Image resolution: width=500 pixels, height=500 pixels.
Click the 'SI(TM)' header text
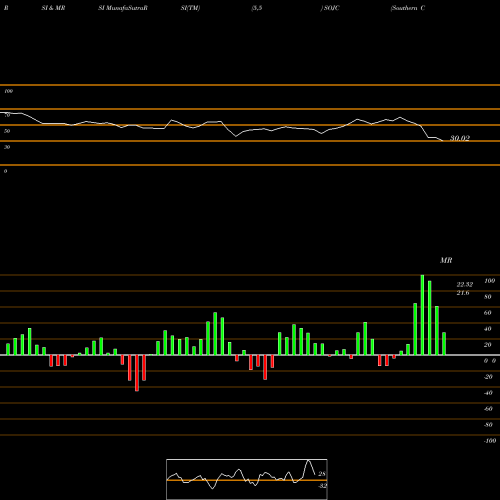tap(190, 8)
